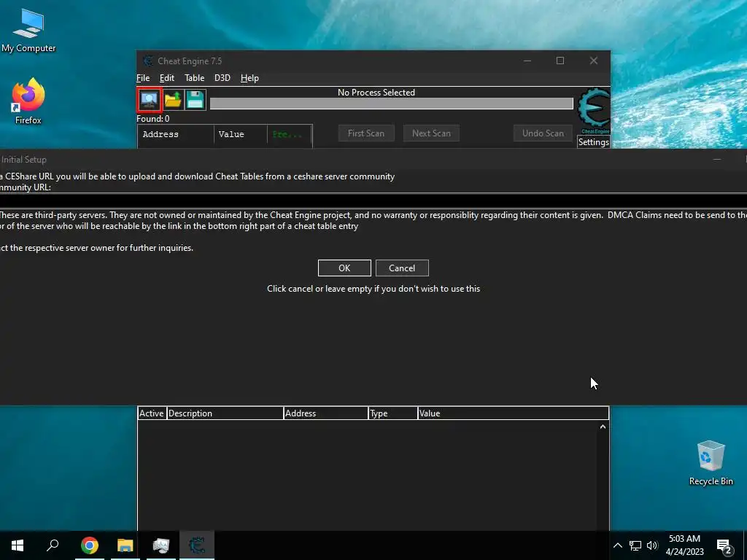The width and height of the screenshot is (747, 560).
Task: Click the address table Value header
Action: point(513,413)
